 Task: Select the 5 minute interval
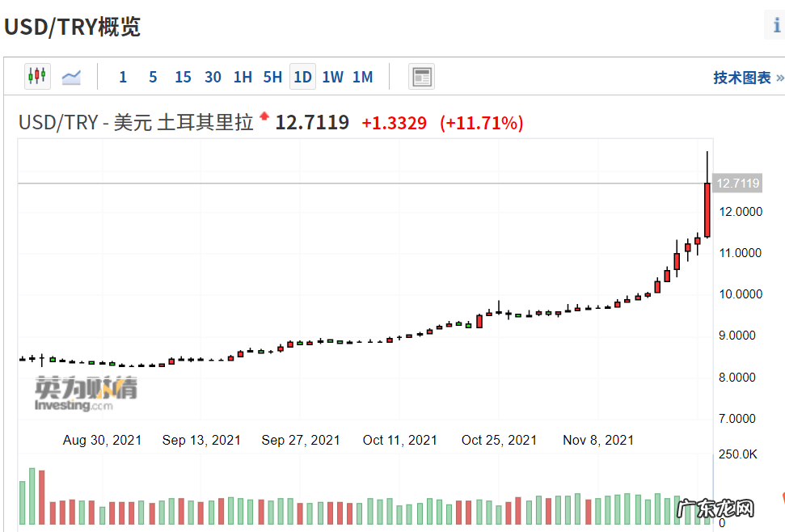[153, 76]
